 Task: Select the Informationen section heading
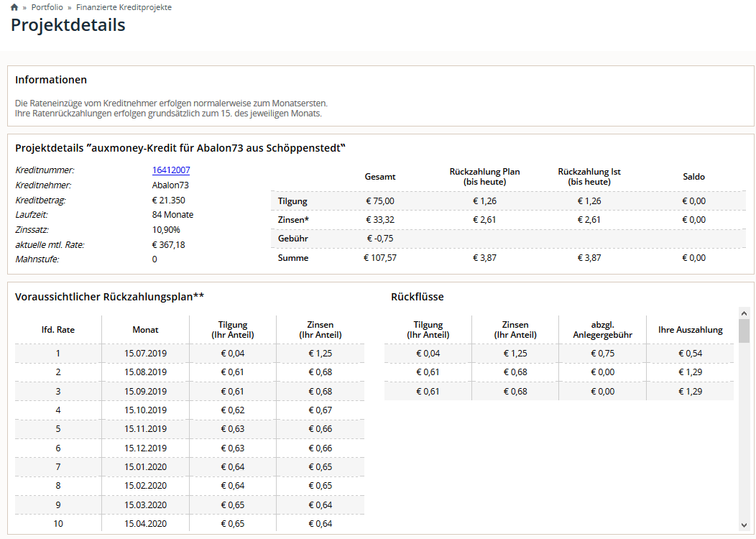51,80
